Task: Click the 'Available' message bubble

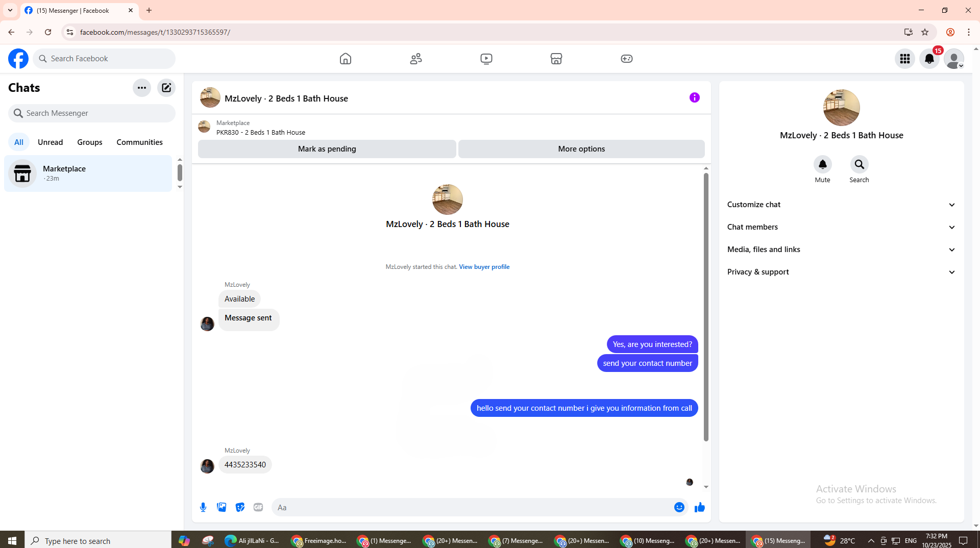Action: [239, 299]
